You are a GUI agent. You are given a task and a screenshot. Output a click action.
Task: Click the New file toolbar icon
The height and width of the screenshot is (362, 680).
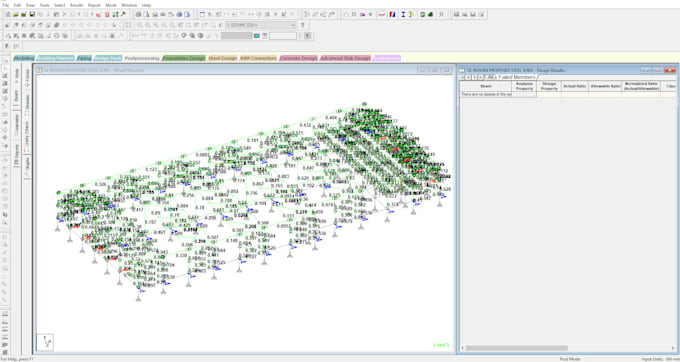7,14
